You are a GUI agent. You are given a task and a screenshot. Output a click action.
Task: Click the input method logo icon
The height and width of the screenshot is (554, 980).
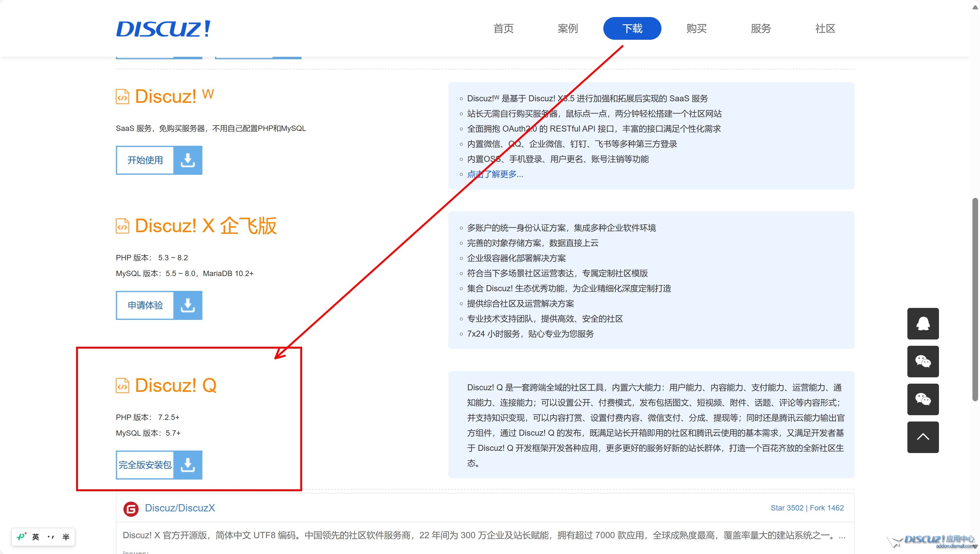pyautogui.click(x=21, y=537)
